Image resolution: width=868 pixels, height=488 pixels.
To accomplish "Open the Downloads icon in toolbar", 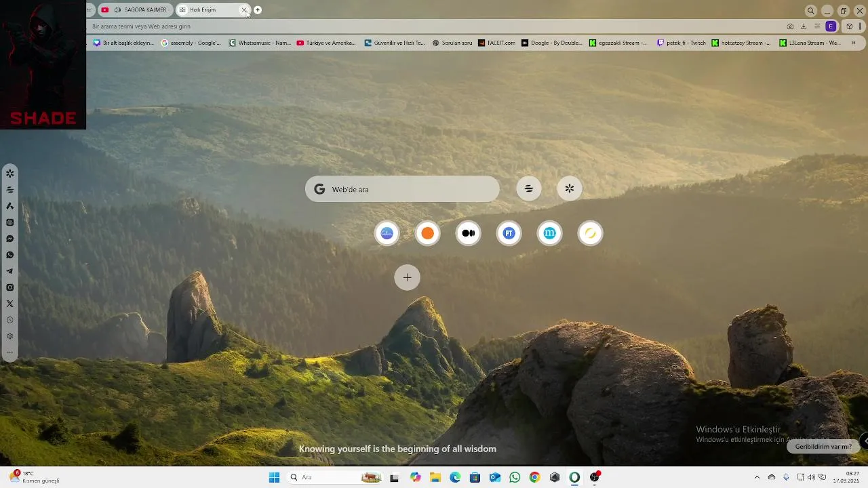I will (x=804, y=26).
